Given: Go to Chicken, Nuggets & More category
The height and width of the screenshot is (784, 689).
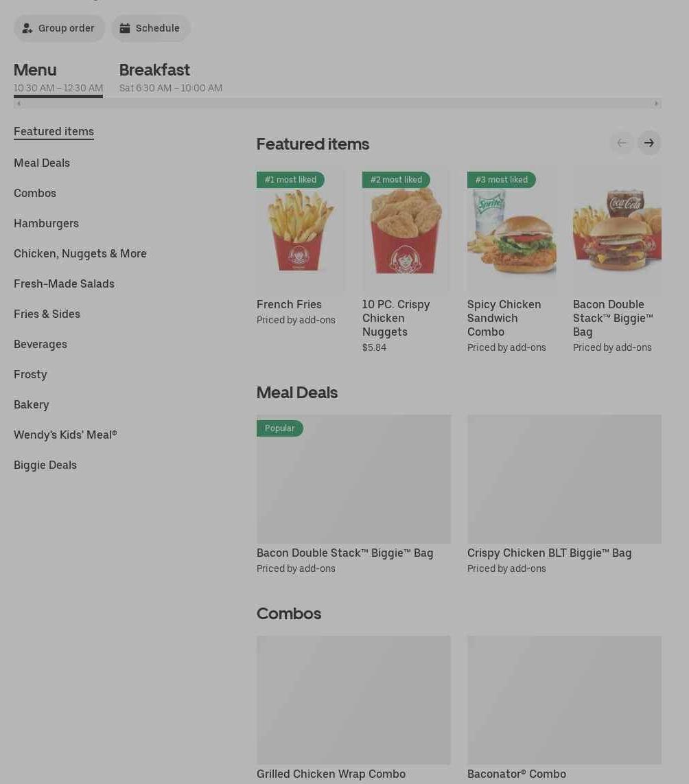Looking at the screenshot, I should point(80,253).
